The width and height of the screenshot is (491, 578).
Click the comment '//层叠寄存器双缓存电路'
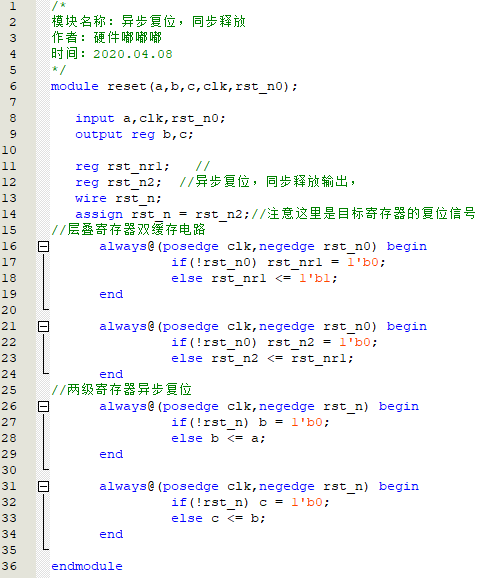point(128,230)
